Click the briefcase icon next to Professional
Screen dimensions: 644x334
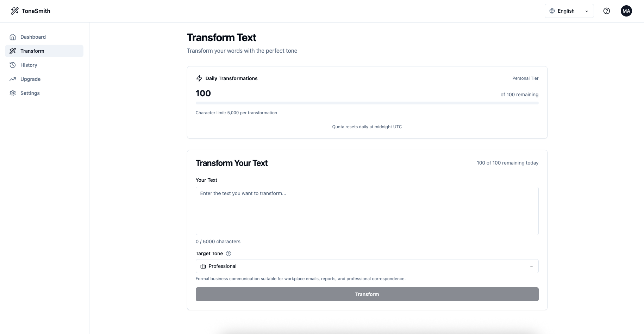(203, 266)
